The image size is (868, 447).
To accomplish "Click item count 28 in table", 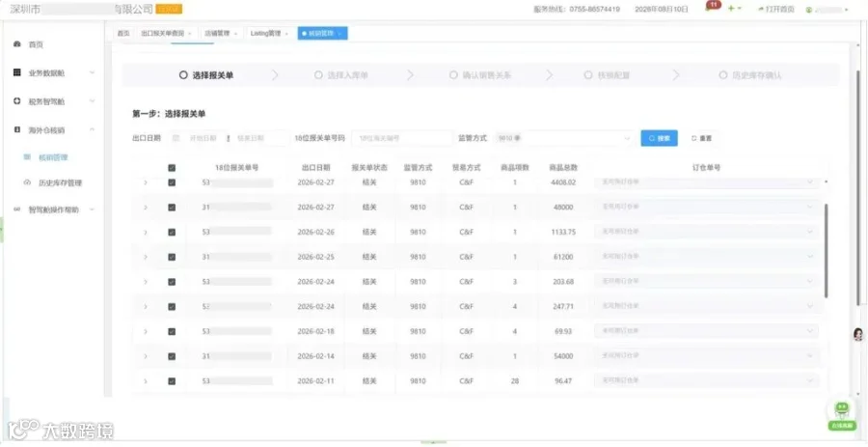I will coord(515,381).
